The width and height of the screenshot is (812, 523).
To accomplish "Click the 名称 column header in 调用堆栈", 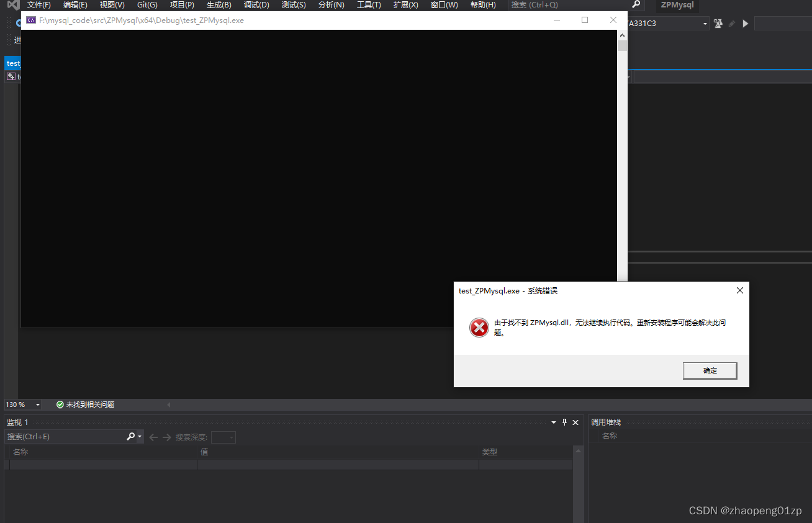I will 610,436.
